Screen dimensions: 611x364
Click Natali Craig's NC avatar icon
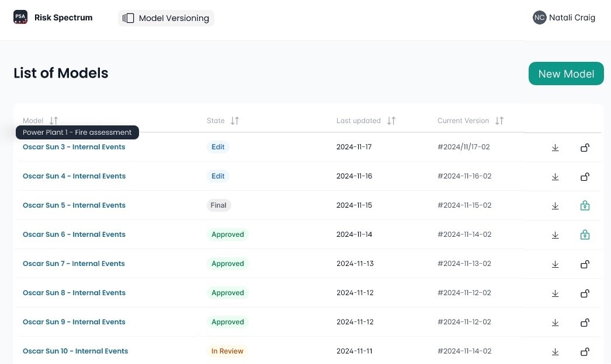(x=539, y=17)
